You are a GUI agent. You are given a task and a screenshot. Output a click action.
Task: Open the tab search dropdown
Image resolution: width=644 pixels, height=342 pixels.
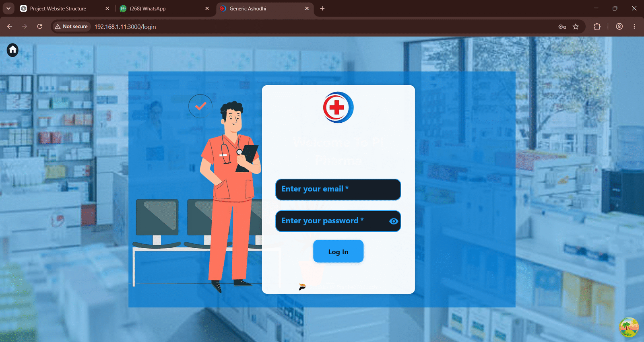pyautogui.click(x=8, y=8)
